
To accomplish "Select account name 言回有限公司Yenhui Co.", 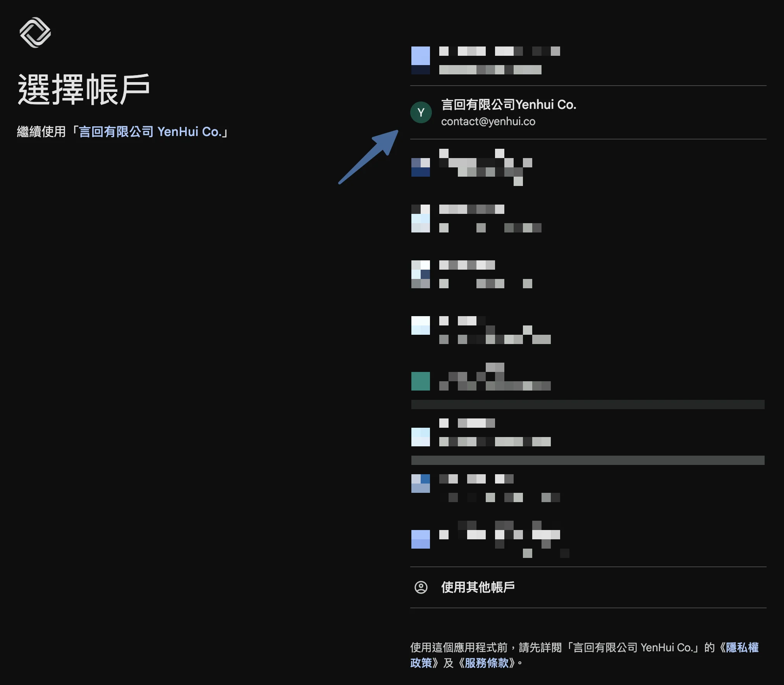I will click(x=509, y=105).
